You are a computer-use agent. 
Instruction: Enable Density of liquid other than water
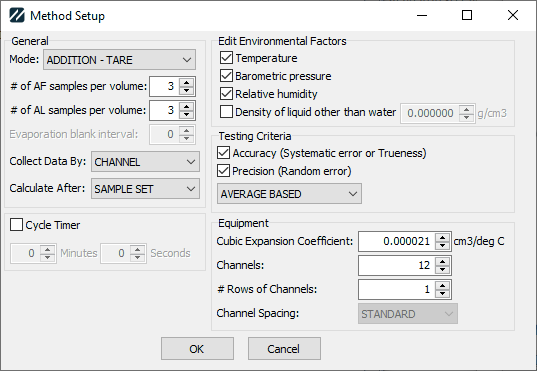point(226,112)
